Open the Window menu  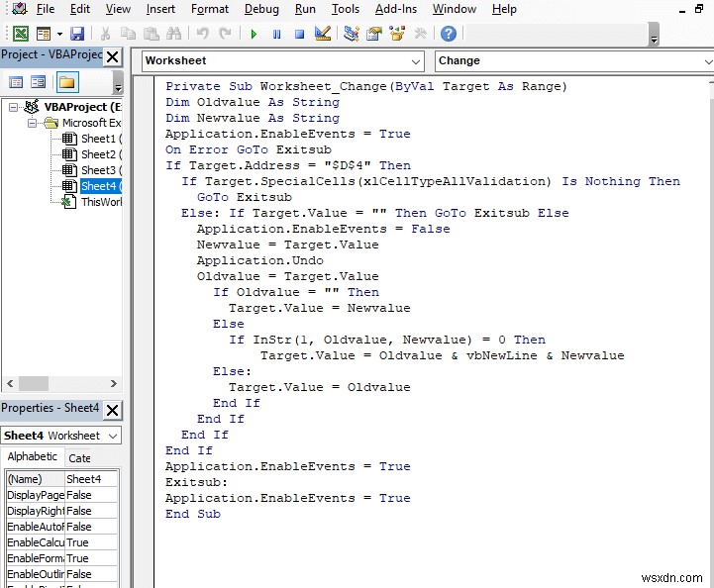pos(454,9)
